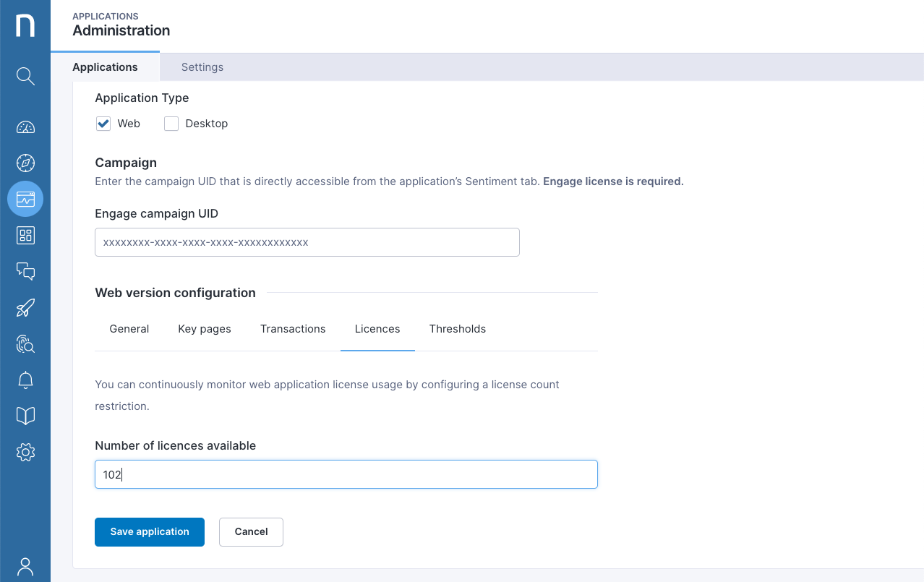Image resolution: width=924 pixels, height=582 pixels.
Task: Open notifications via the bell icon
Action: (x=25, y=380)
